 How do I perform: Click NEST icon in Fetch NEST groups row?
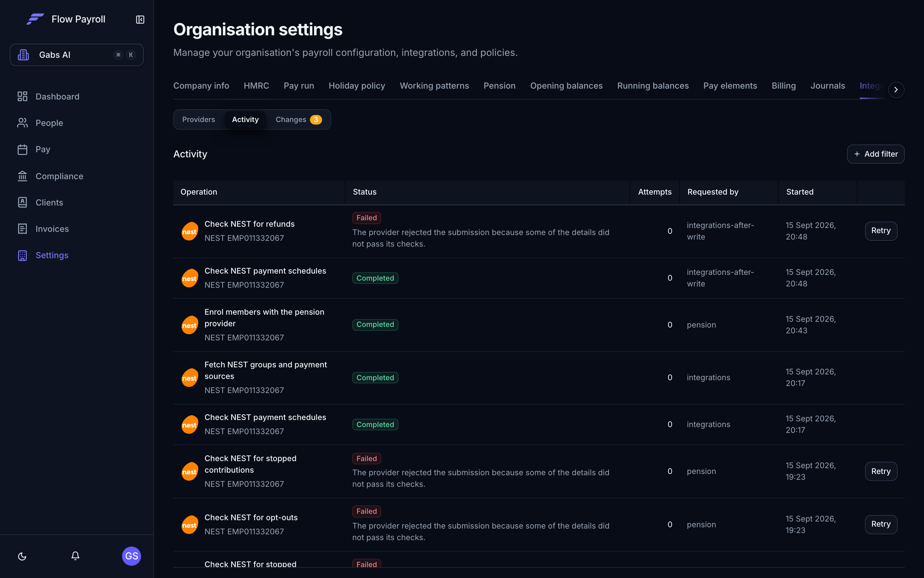(189, 378)
